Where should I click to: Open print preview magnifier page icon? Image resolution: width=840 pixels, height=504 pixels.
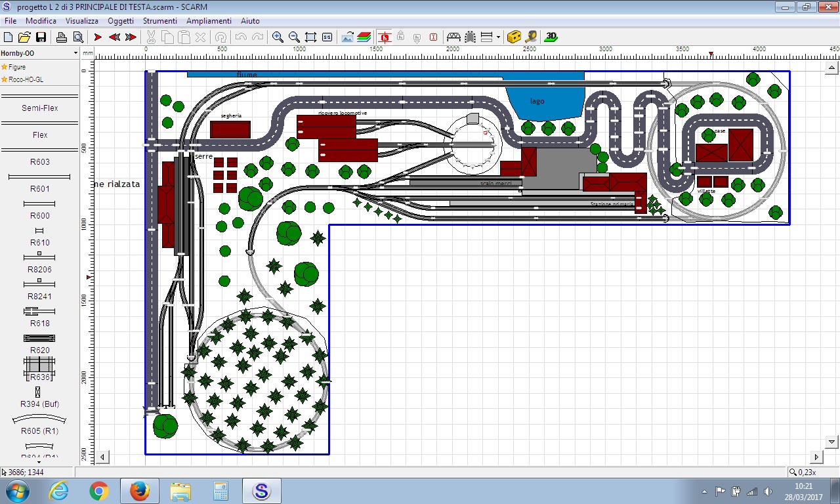78,37
